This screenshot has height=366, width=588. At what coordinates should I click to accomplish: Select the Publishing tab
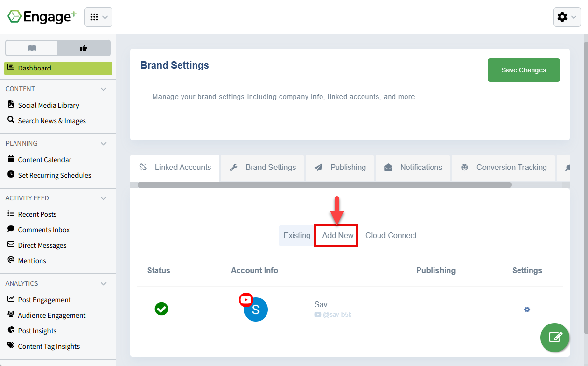click(x=340, y=168)
